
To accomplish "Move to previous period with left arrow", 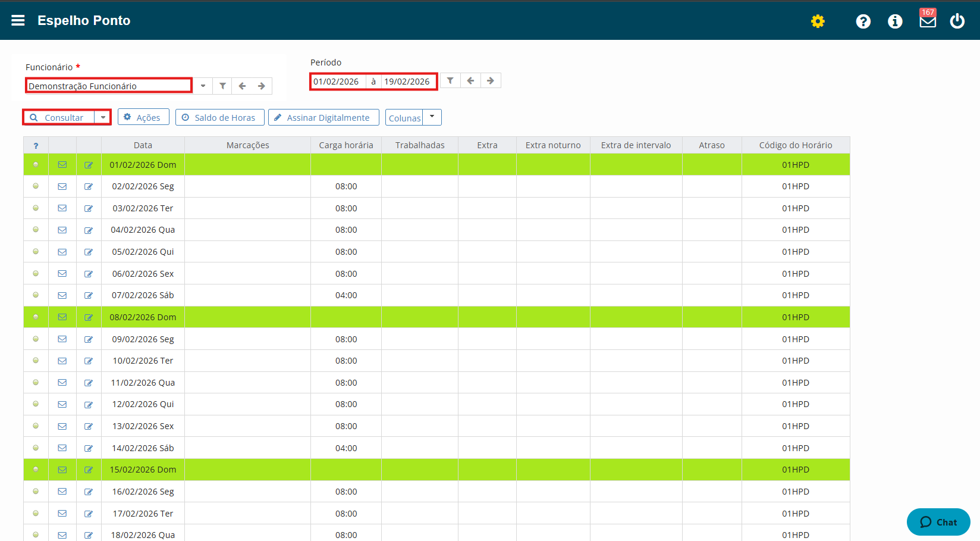I will 470,80.
